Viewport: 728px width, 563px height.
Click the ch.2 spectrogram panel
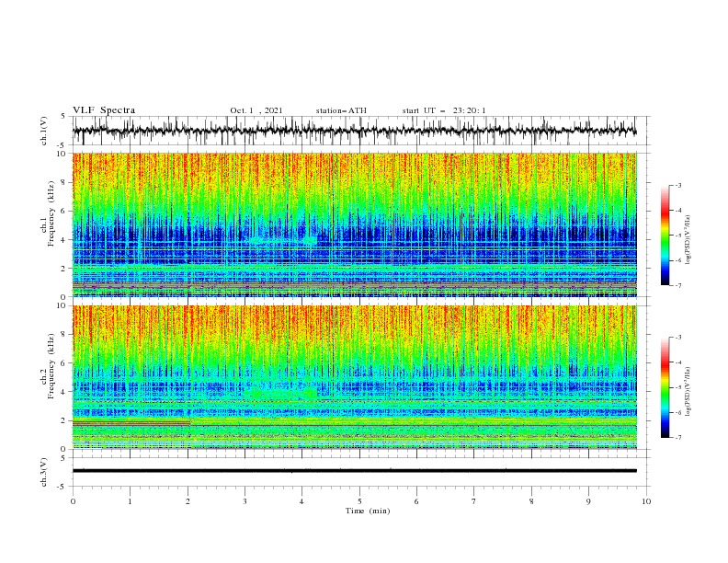354,377
